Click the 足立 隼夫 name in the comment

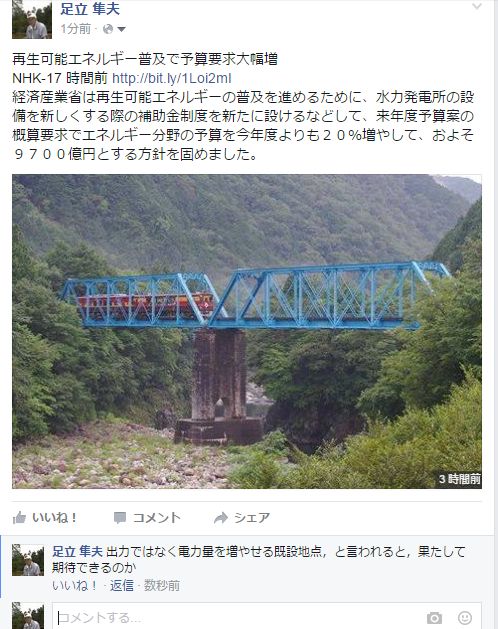(x=77, y=552)
